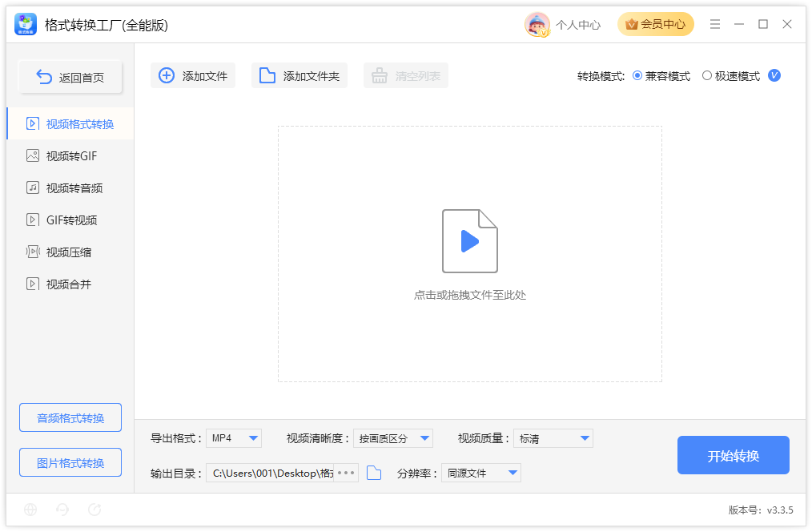Click the three-dots browse button
This screenshot has height=532, width=812.
[x=346, y=473]
